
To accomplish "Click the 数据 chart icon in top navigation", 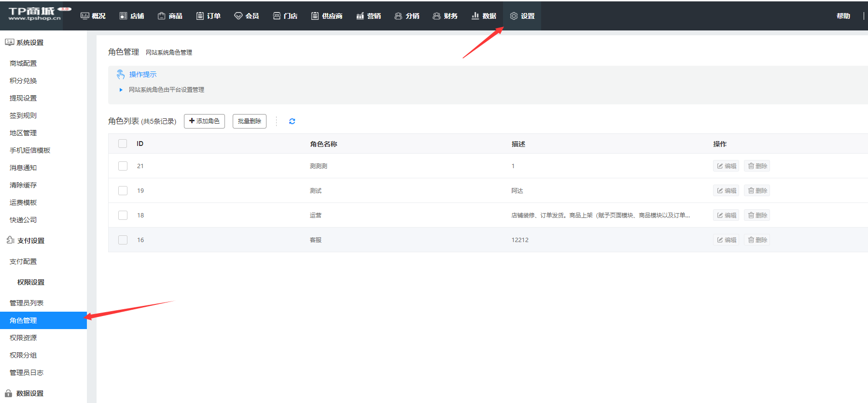I will tap(475, 16).
